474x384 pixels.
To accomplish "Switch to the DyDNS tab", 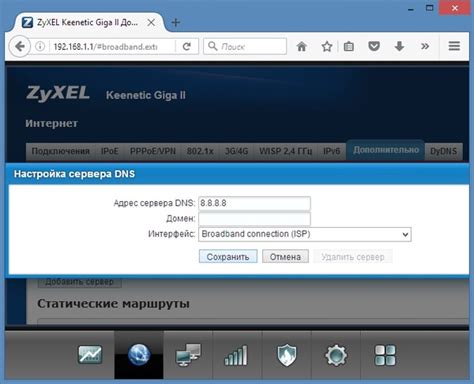I will pos(443,151).
